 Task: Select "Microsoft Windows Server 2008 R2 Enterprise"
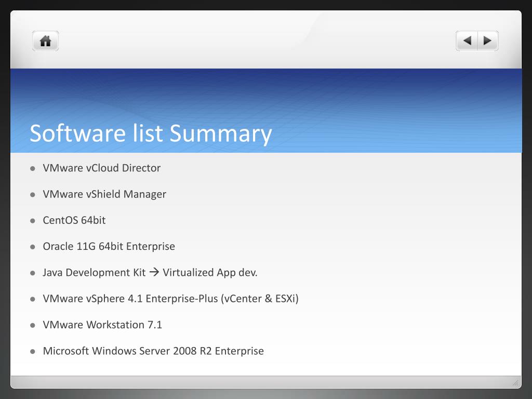(153, 351)
